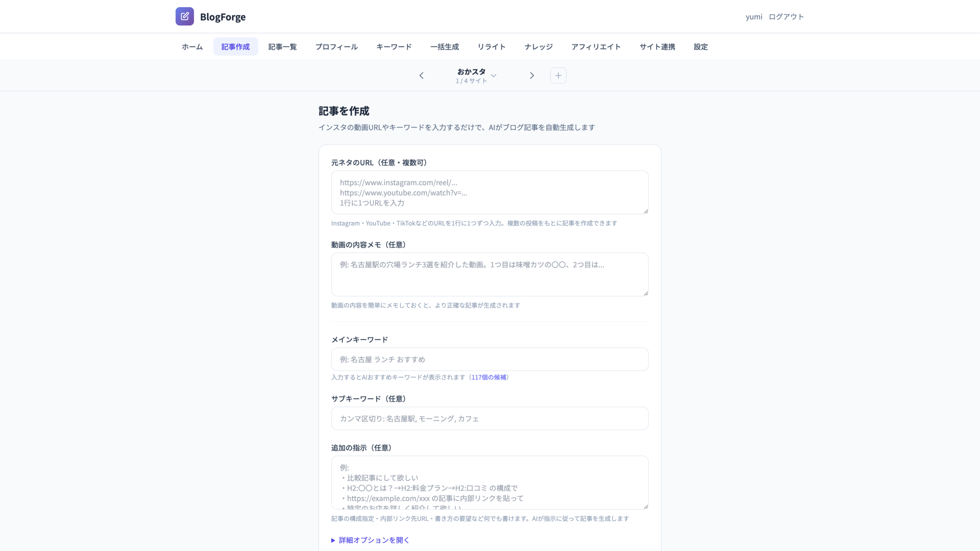
Task: Go to next site with right arrow
Action: [532, 75]
